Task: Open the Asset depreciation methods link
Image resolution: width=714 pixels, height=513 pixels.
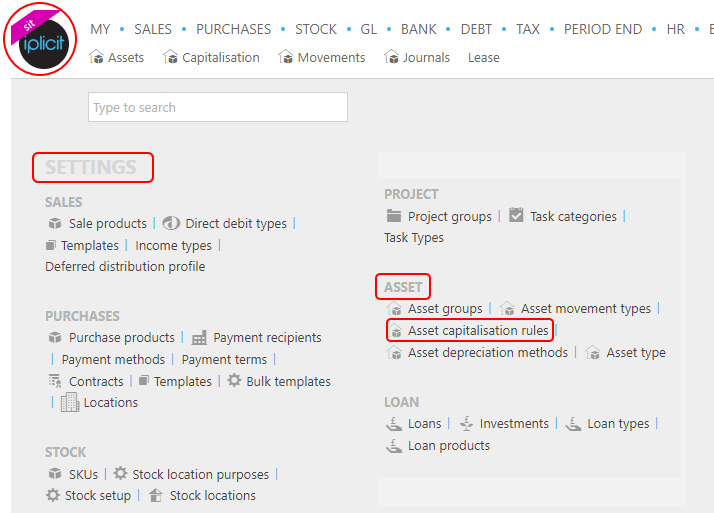Action: 488,352
